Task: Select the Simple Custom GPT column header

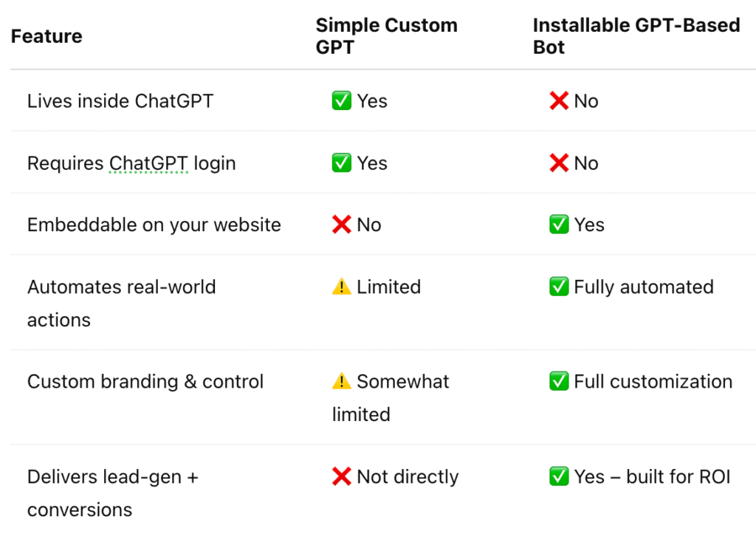Action: pyautogui.click(x=386, y=36)
